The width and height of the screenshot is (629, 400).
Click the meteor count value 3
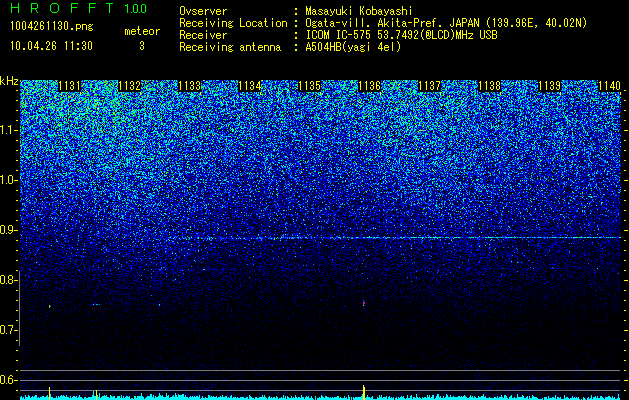pos(142,46)
